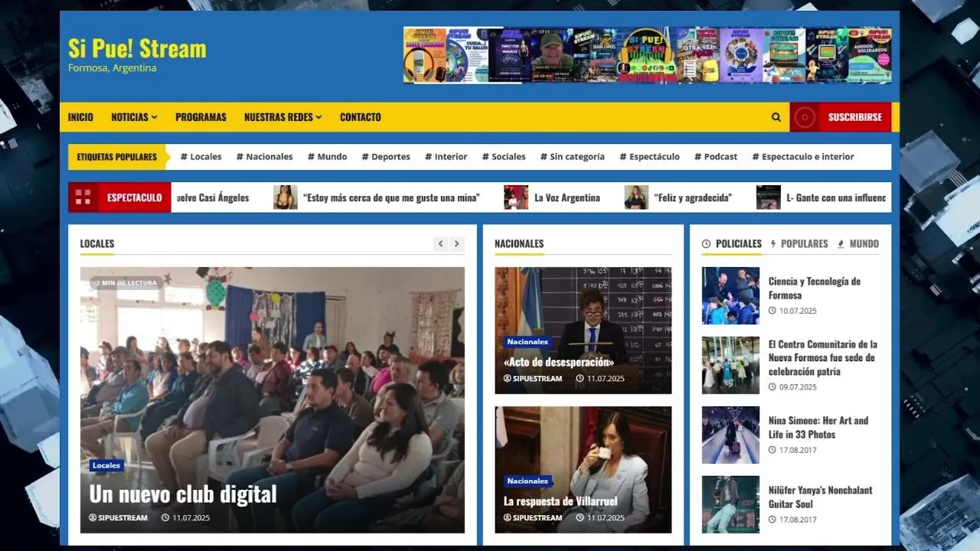Open Nina Simone: Her Art and Life article
The image size is (980, 551).
pyautogui.click(x=818, y=427)
